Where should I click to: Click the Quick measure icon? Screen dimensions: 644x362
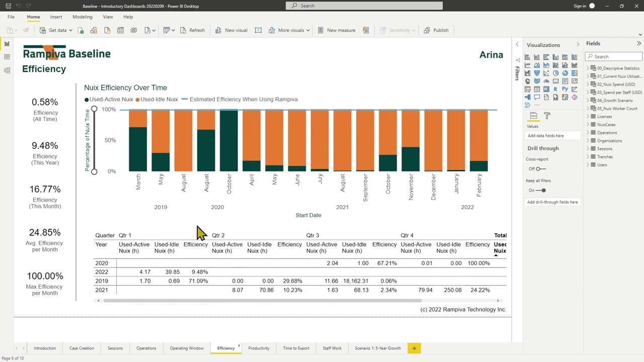coord(366,30)
